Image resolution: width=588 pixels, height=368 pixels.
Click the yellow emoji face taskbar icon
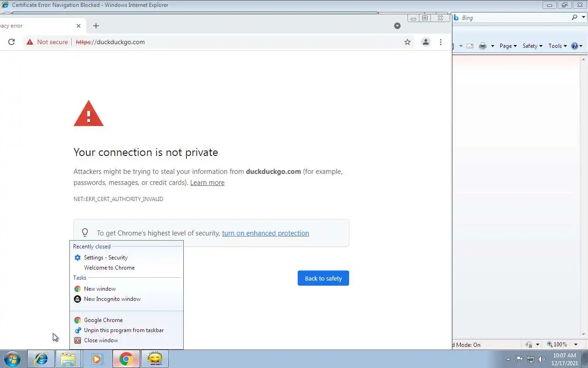point(155,359)
